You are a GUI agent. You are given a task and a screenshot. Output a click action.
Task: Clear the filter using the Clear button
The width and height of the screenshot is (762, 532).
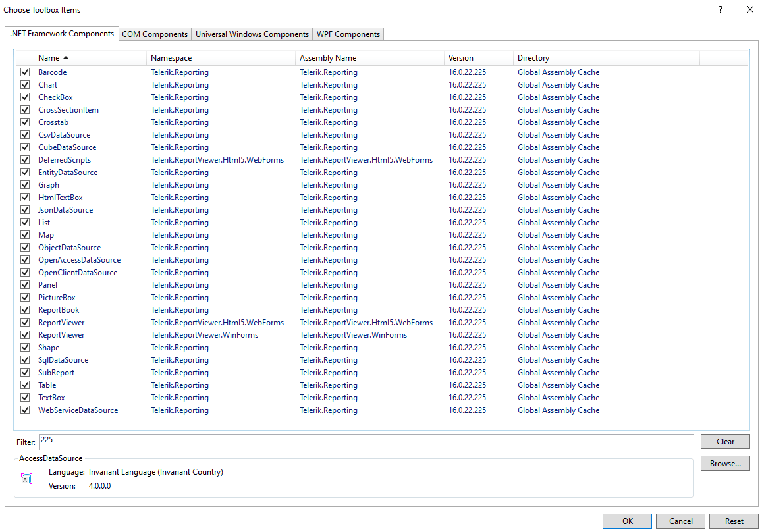tap(725, 441)
